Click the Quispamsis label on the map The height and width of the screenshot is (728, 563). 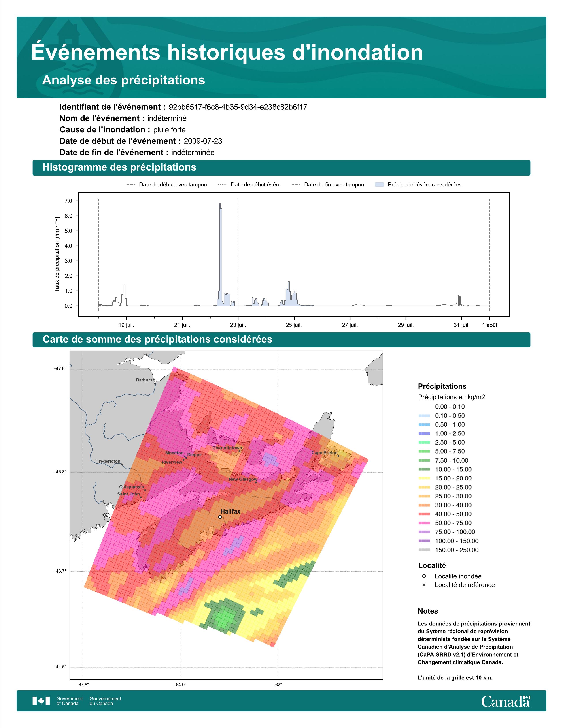[x=132, y=487]
